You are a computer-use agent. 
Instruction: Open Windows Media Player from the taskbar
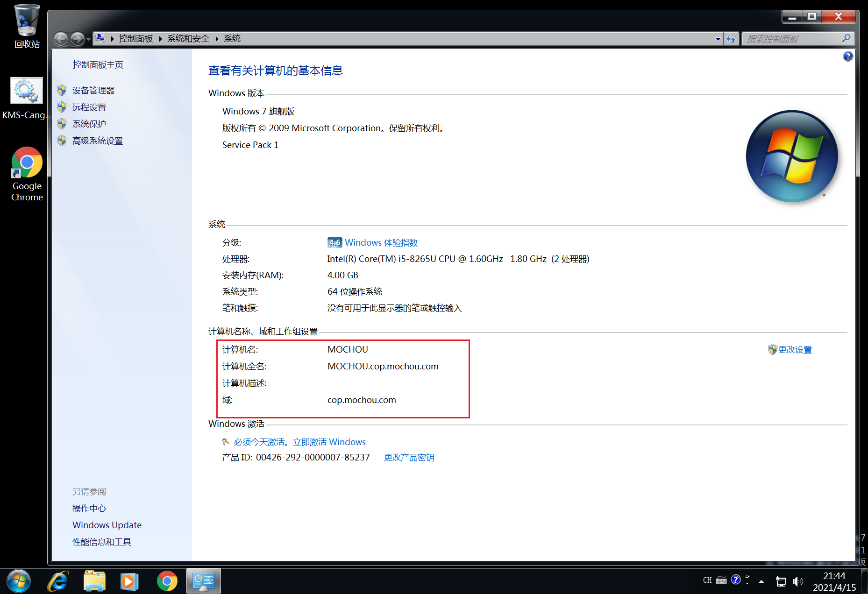click(129, 581)
